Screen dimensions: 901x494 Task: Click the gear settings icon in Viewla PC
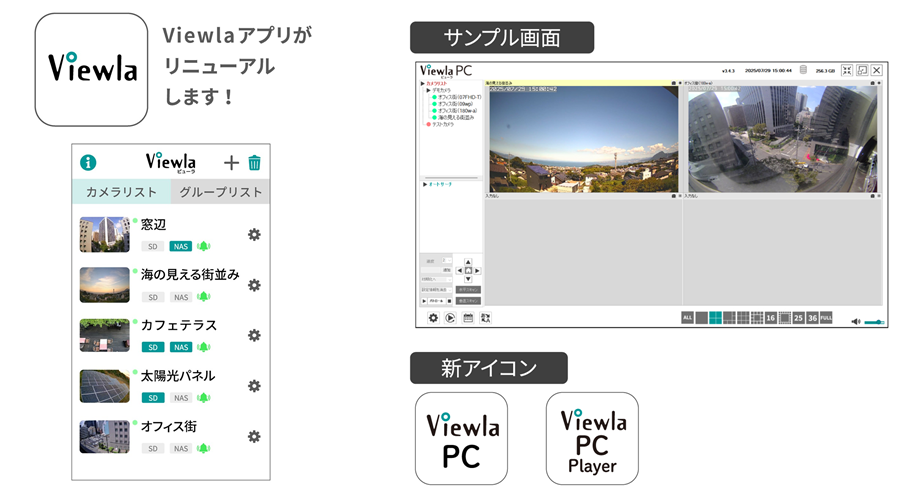pyautogui.click(x=433, y=318)
